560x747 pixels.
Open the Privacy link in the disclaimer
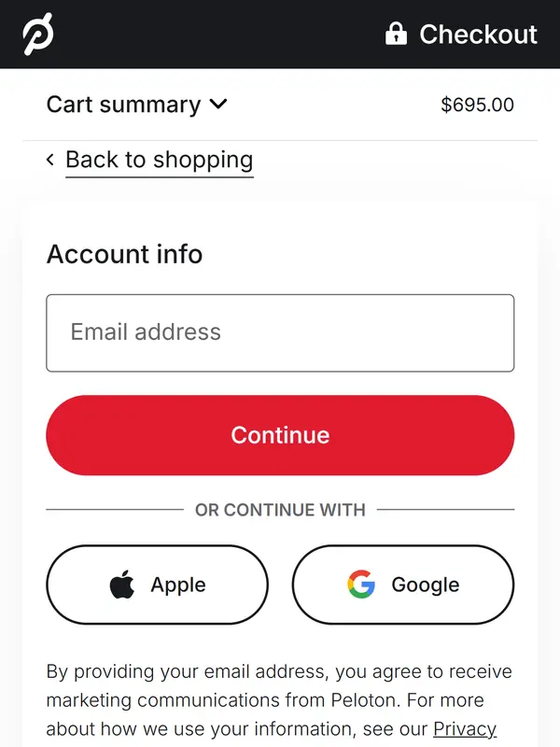pos(465,728)
